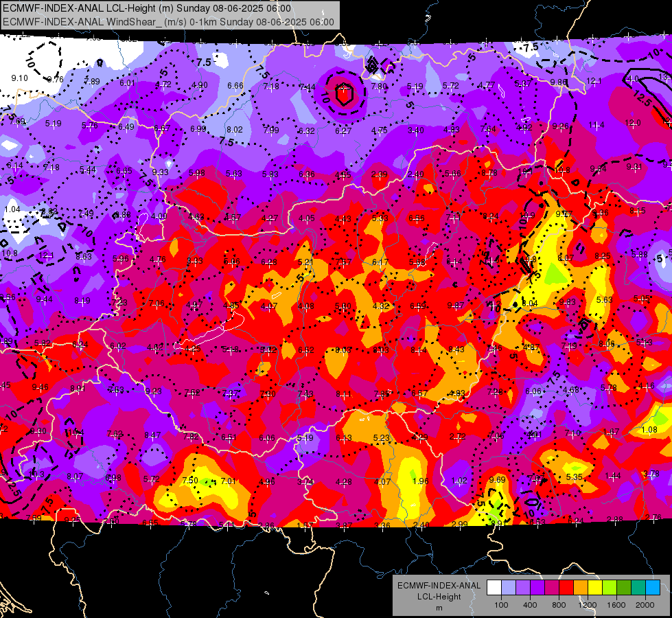Click the wind shear value 7.52
This screenshot has height=618, width=672.
click(x=192, y=393)
